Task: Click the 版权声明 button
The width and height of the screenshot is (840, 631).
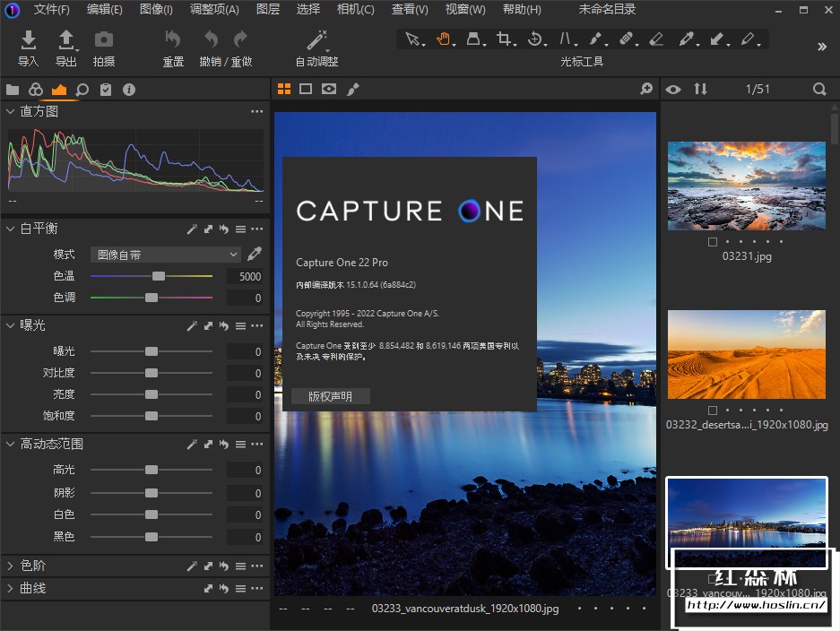Action: [330, 396]
